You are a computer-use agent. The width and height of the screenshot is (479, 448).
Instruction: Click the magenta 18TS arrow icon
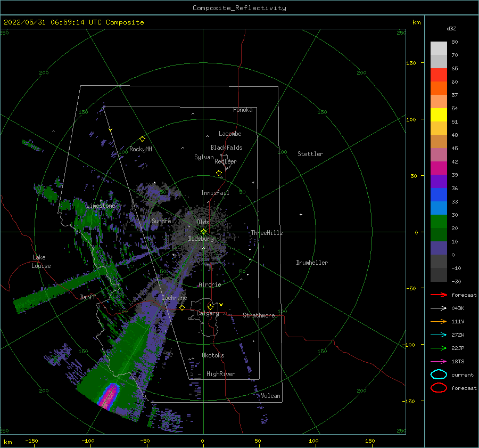pos(439,362)
